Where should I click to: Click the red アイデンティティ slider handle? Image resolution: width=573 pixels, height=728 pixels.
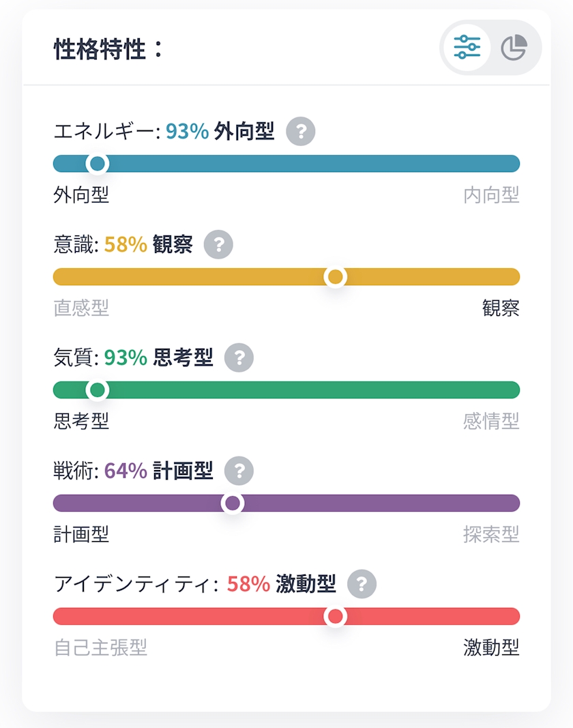pos(335,617)
